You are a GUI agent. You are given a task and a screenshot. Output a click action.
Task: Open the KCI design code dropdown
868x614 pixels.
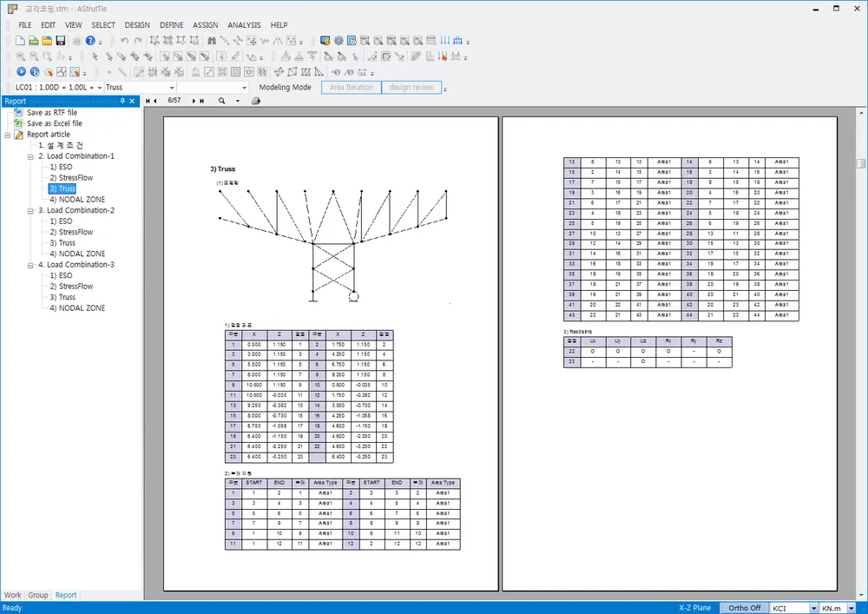pos(813,608)
